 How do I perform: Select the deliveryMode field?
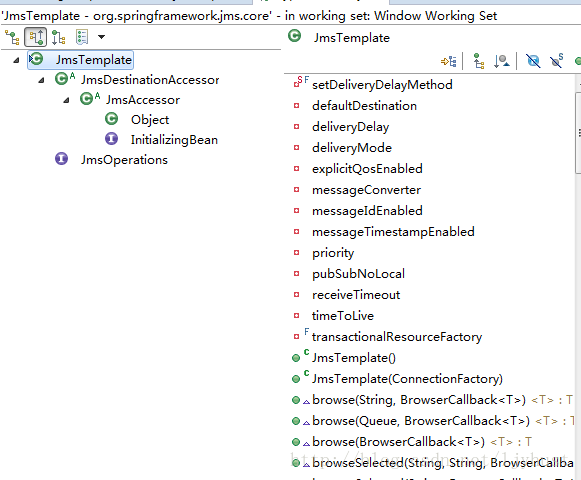(352, 148)
